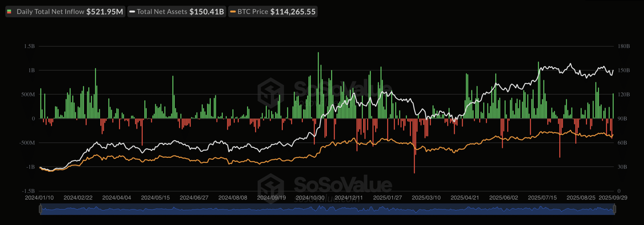
Task: Click the 2024/05/15 date axis label
Action: point(155,198)
